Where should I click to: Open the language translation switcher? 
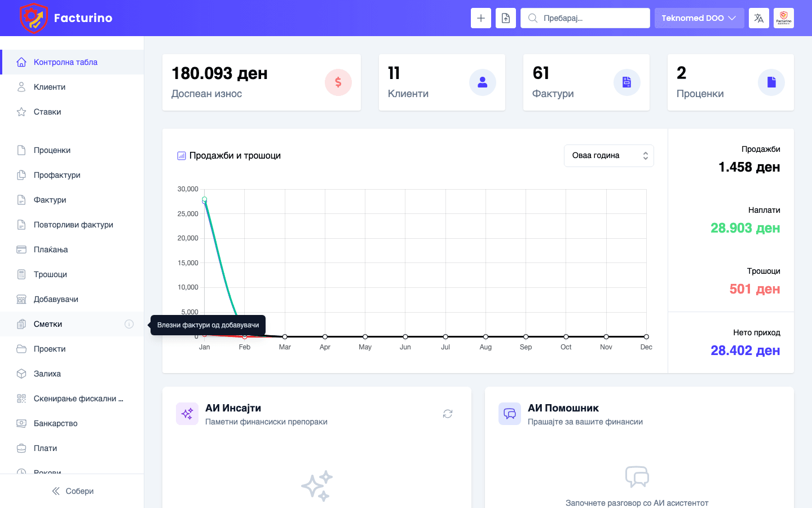pos(759,18)
